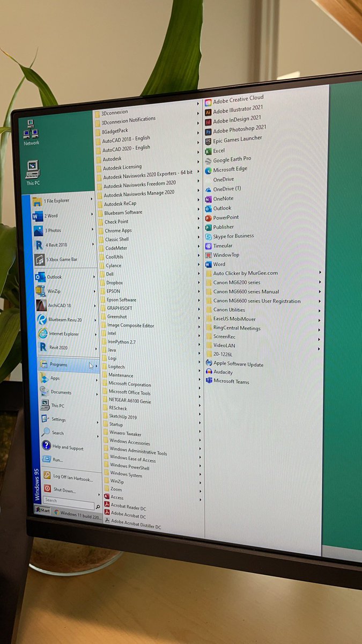Open Bluebeam Revu 20 pinned item
Viewport: 362px width, 644px height.
[61, 319]
